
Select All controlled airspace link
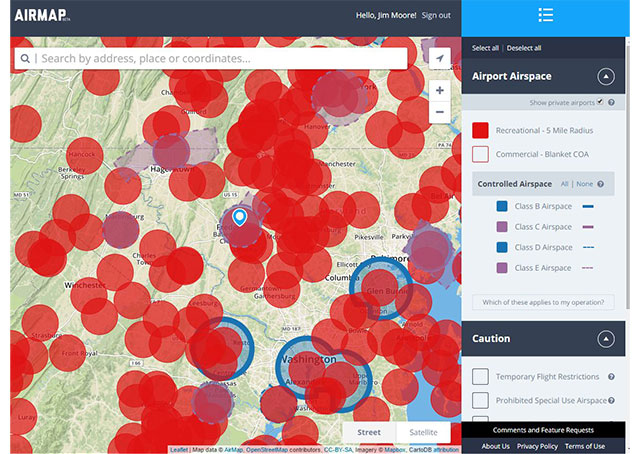[564, 184]
